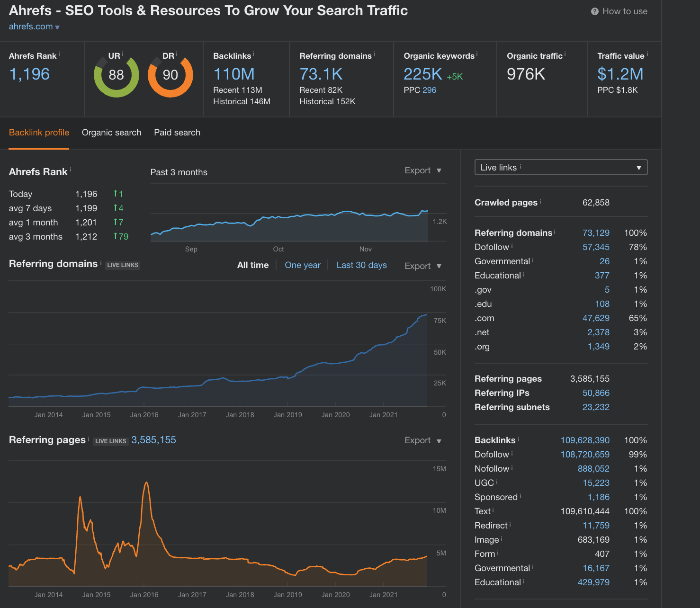This screenshot has height=608, width=700.
Task: Open info icon beside Nofollow row
Action: tap(512, 467)
